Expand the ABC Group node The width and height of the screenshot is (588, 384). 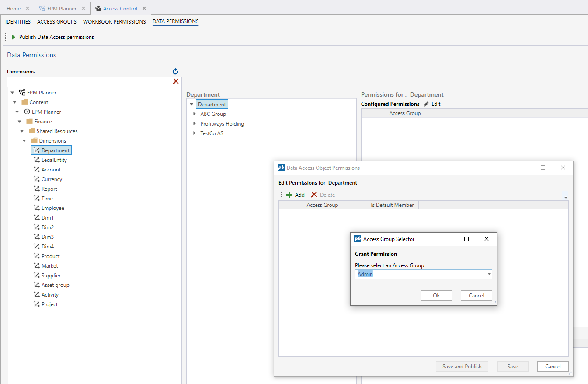point(195,114)
